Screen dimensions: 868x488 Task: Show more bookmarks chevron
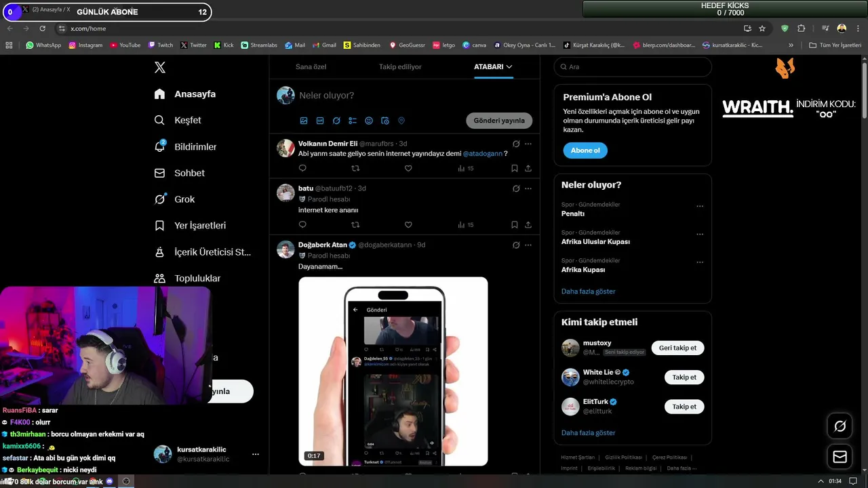click(x=791, y=45)
